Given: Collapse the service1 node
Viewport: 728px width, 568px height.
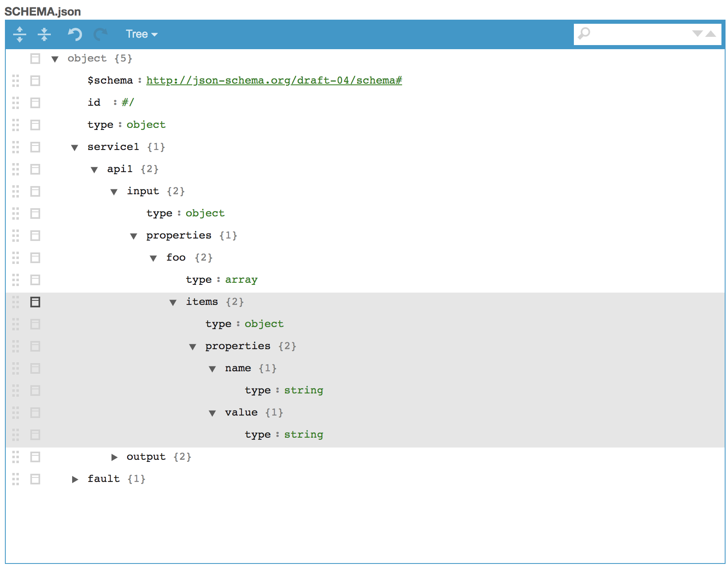Looking at the screenshot, I should coord(75,148).
